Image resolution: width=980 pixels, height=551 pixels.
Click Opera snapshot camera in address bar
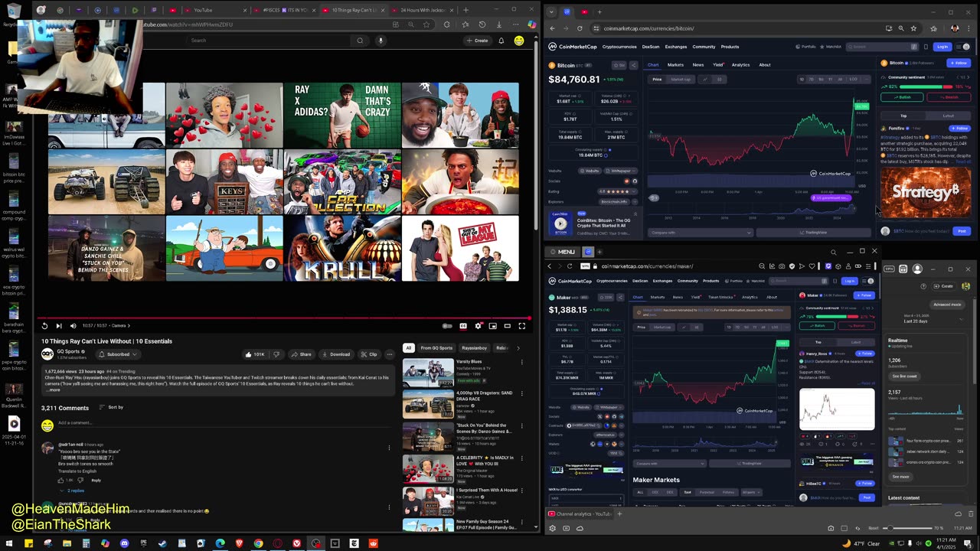coord(782,266)
